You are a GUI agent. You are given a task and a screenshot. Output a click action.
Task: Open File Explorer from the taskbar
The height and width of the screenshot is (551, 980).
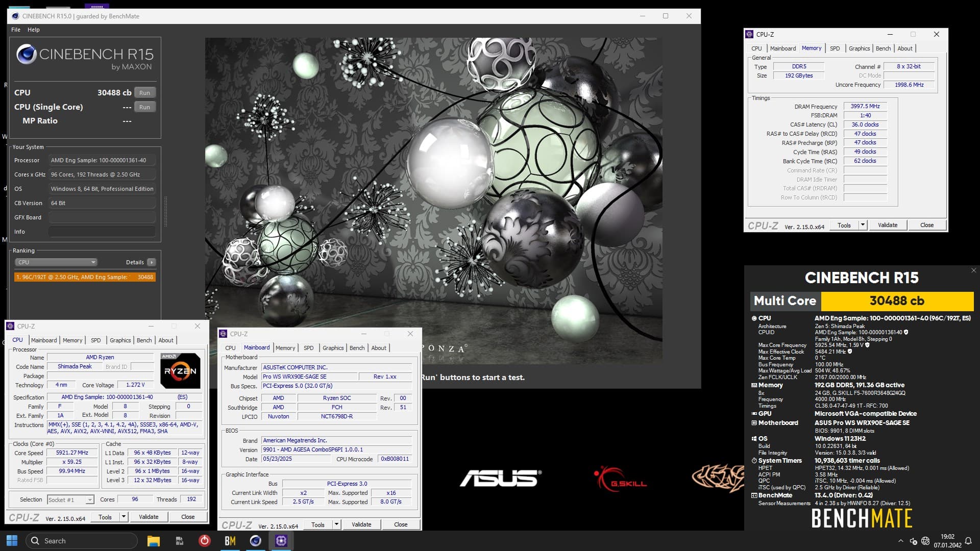pos(154,540)
